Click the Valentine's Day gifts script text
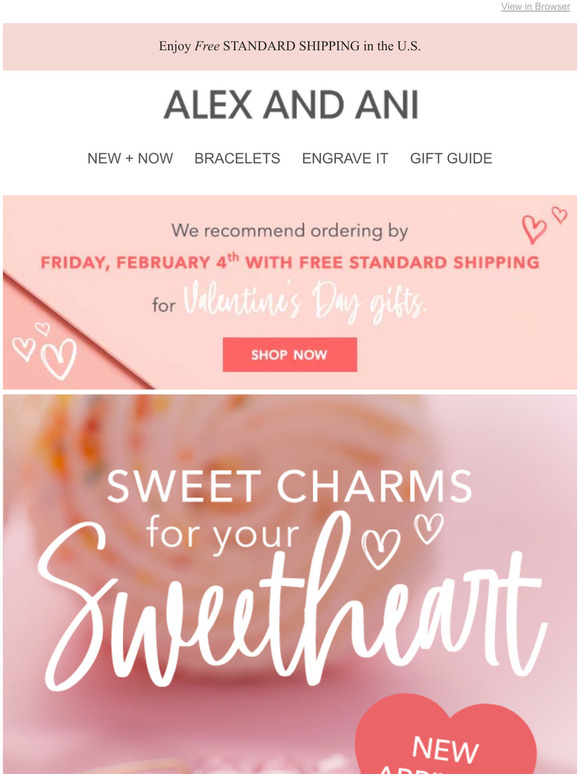This screenshot has height=774, width=580. pos(305,302)
